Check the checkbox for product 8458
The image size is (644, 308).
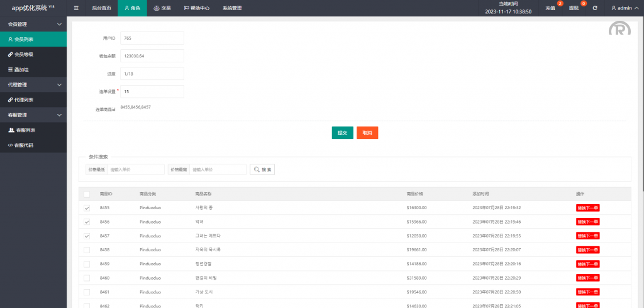pyautogui.click(x=87, y=249)
